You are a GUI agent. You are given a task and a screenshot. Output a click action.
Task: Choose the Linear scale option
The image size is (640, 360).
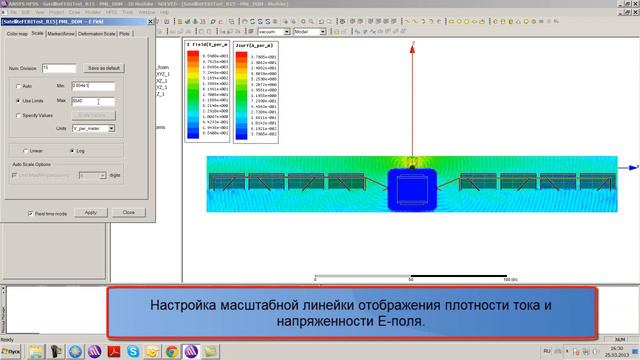(x=26, y=151)
